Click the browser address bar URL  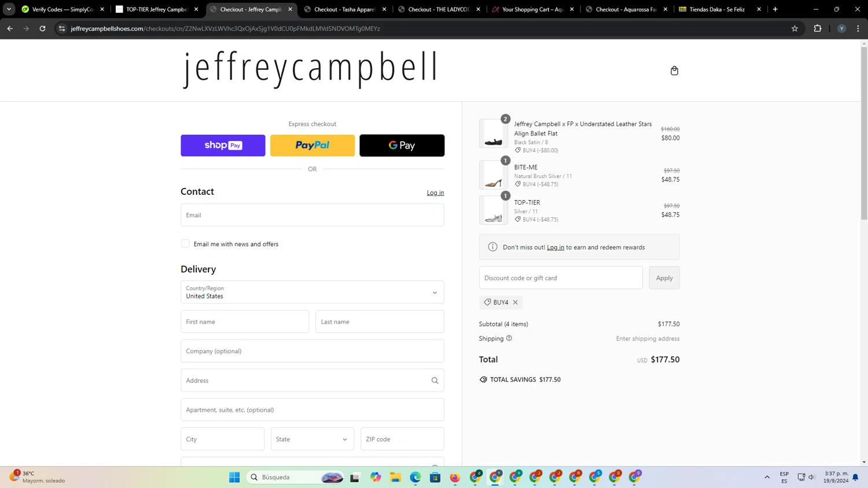click(x=226, y=28)
